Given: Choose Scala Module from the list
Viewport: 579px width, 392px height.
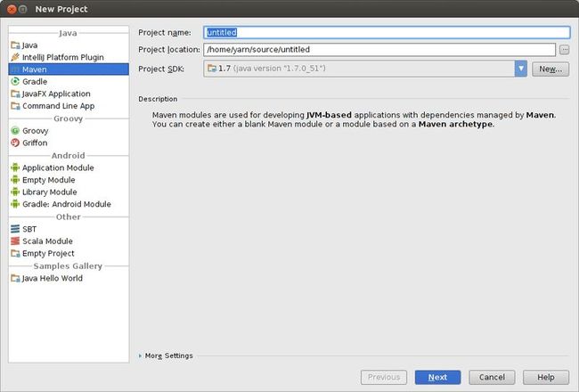Looking at the screenshot, I should (x=69, y=241).
